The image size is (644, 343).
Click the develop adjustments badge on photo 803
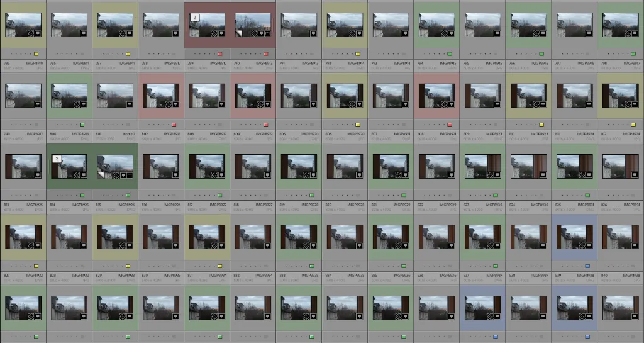click(215, 175)
